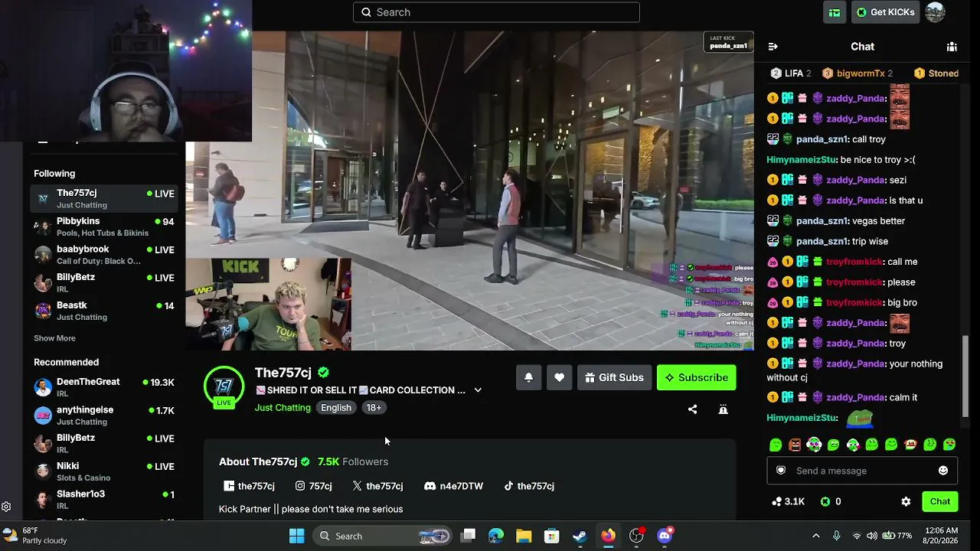Open the emoji picker in chat

943,471
